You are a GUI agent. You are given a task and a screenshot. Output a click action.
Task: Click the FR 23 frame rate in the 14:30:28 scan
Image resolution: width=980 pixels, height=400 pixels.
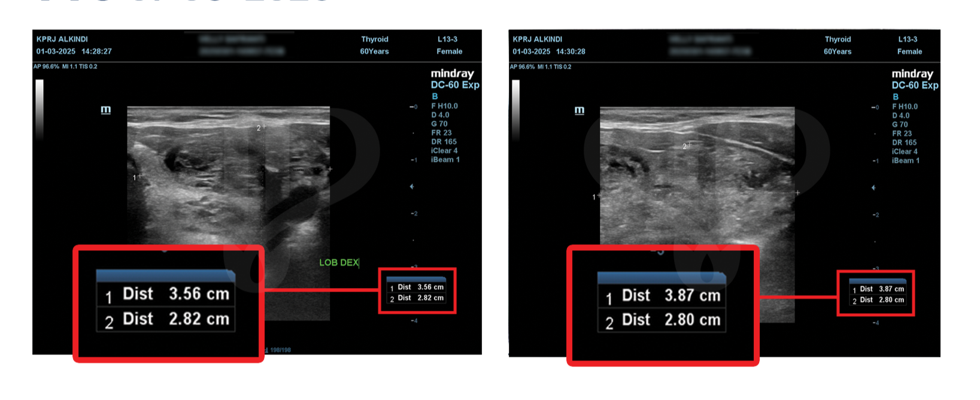click(902, 134)
